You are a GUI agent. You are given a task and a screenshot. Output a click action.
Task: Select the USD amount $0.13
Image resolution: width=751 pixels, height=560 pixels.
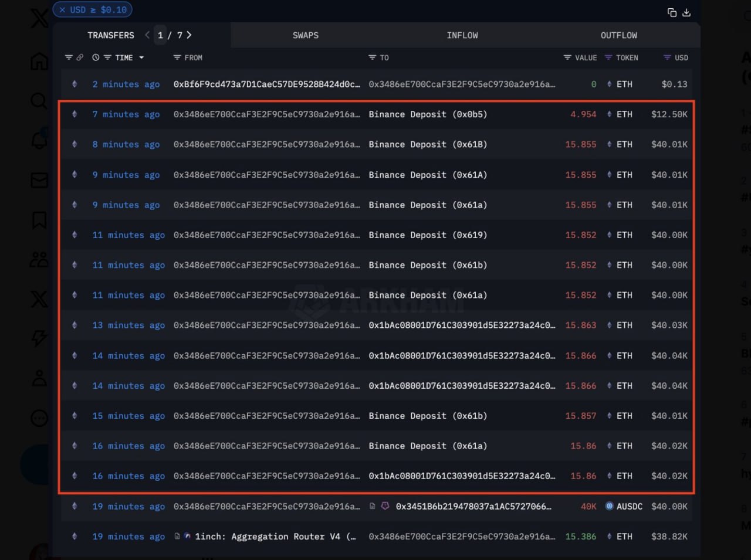click(x=674, y=84)
